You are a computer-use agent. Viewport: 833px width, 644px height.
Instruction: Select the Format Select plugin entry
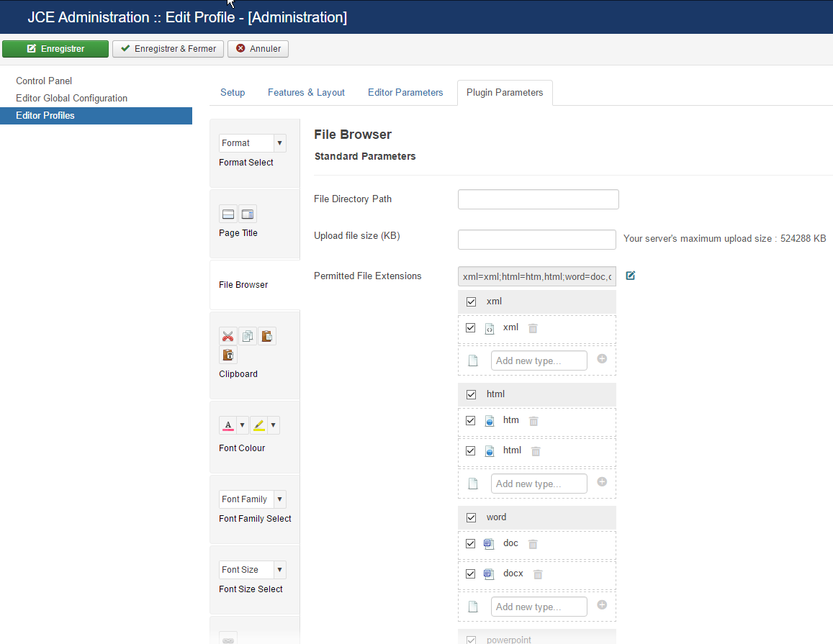coord(255,153)
